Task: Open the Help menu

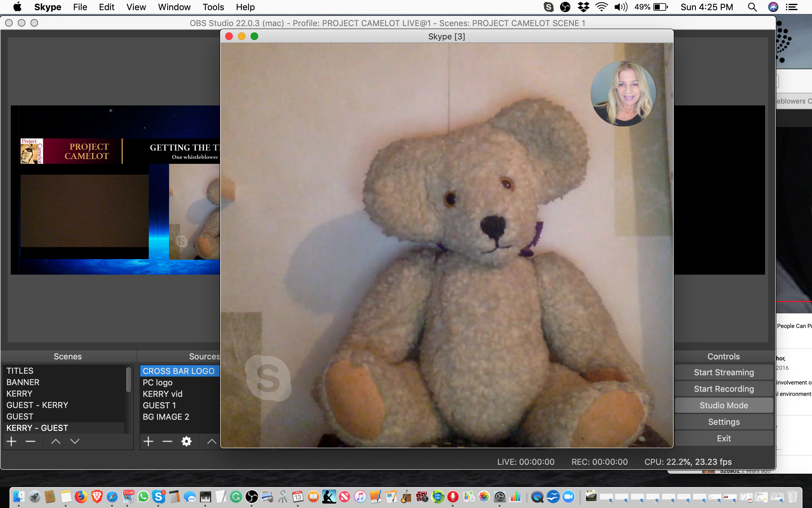Action: tap(245, 7)
